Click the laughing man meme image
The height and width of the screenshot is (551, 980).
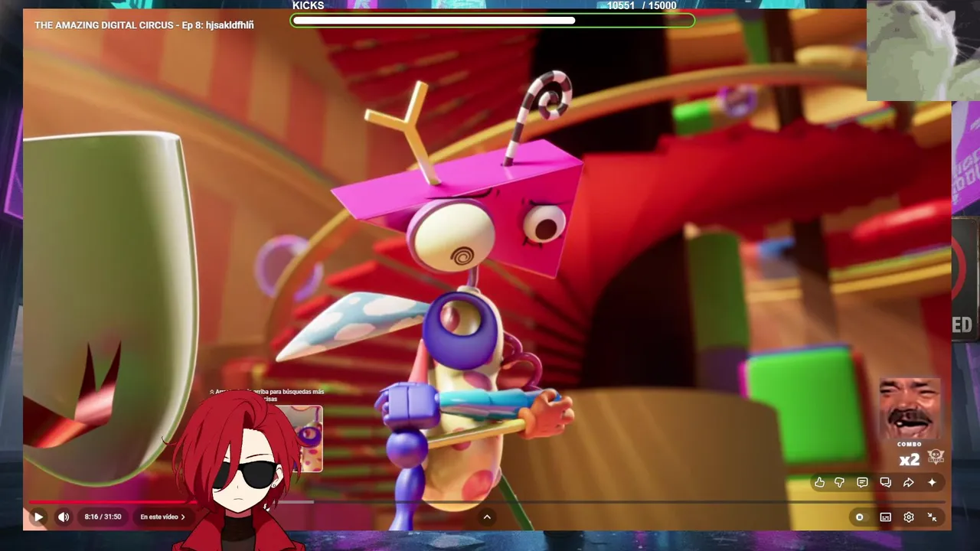[x=910, y=409]
